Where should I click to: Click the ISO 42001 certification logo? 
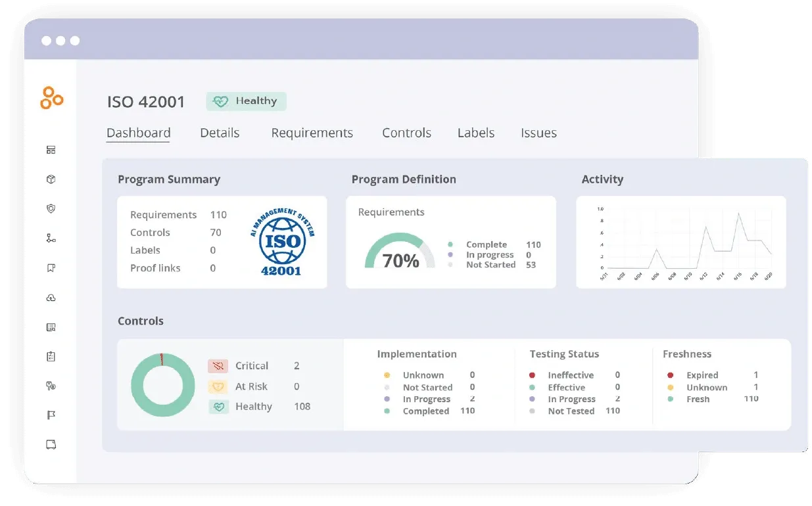281,242
